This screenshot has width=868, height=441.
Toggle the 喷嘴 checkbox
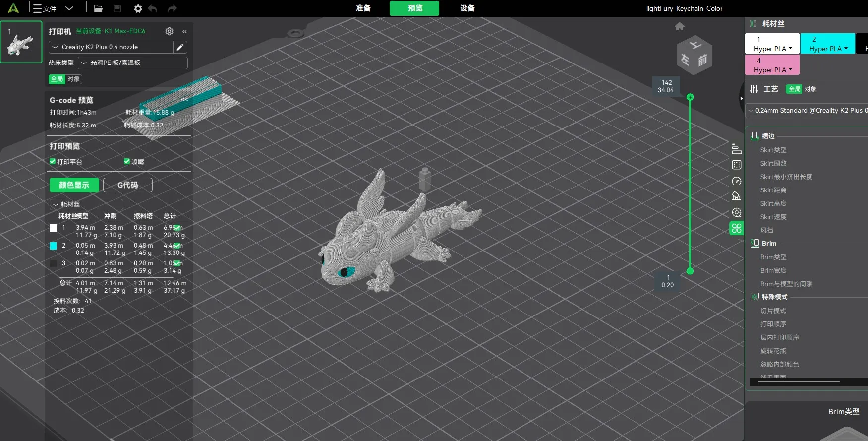pyautogui.click(x=127, y=161)
